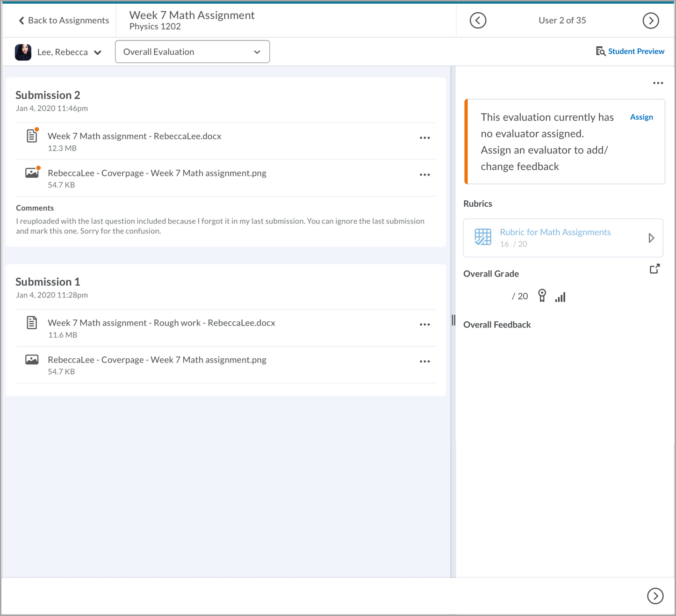
Task: Click the panel divider resize handle
Action: [x=453, y=320]
